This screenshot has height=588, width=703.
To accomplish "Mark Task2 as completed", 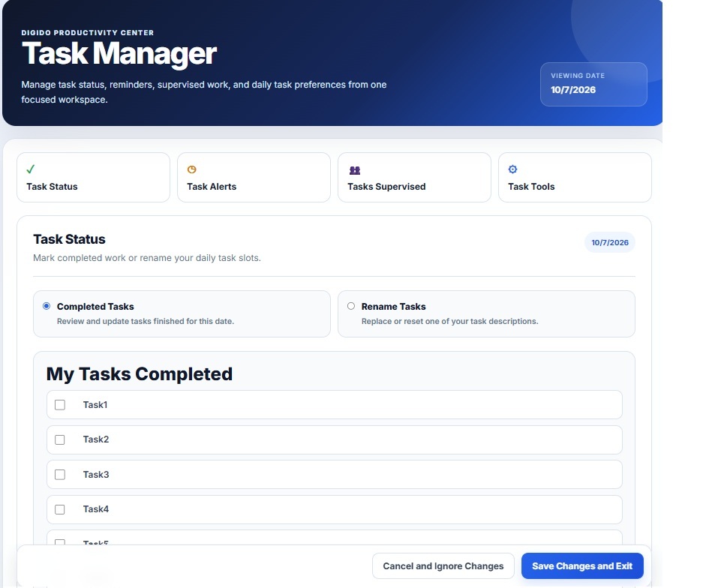I will point(59,439).
